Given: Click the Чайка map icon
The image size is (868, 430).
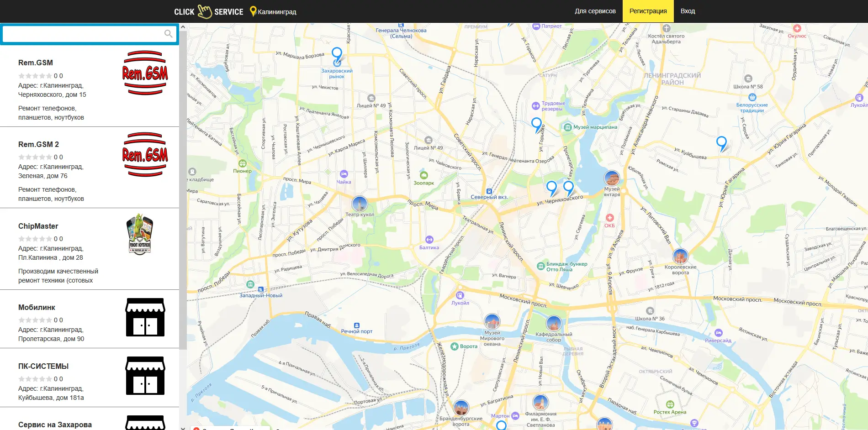Looking at the screenshot, I should [344, 174].
